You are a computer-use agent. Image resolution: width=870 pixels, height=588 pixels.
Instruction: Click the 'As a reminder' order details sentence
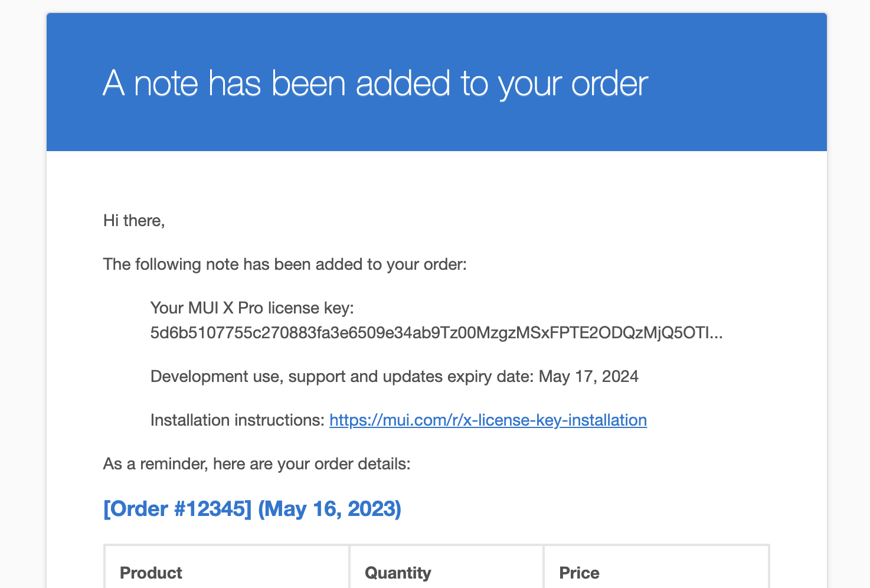coord(257,463)
